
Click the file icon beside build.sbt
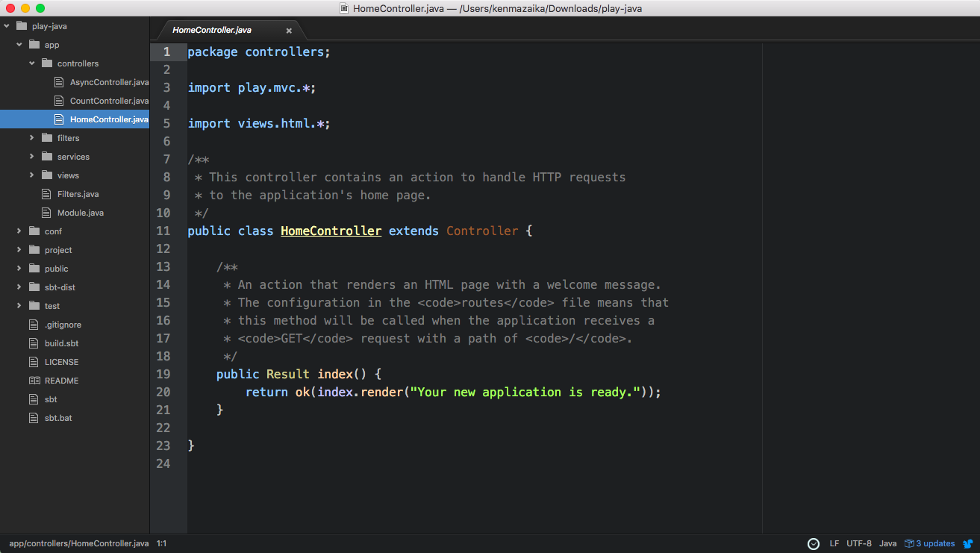[x=33, y=343]
